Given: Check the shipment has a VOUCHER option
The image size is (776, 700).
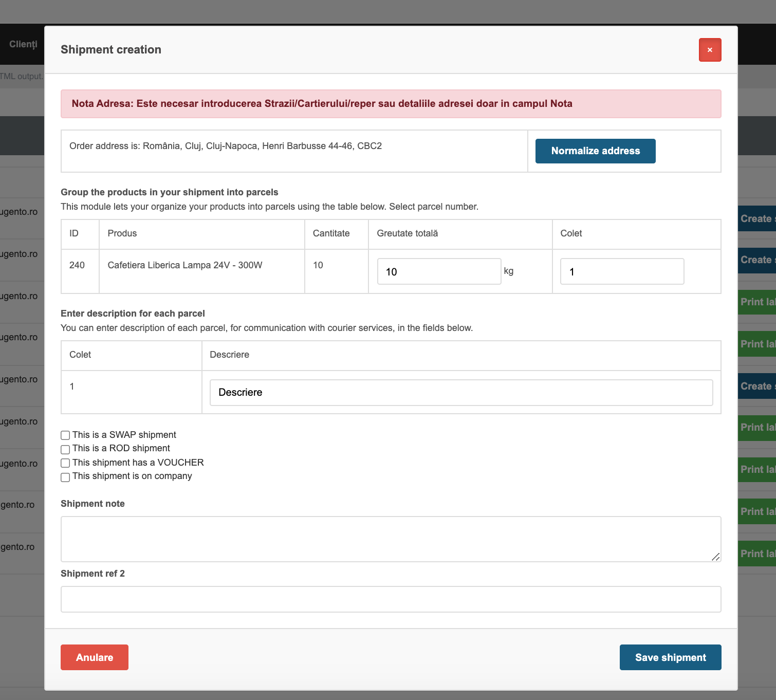Looking at the screenshot, I should coord(65,463).
